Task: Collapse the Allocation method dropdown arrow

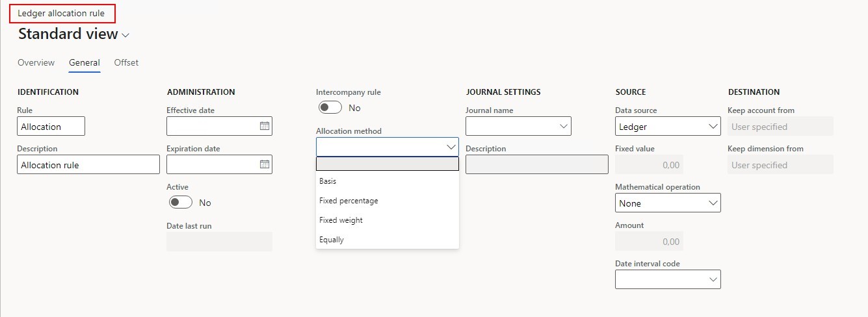Action: [451, 147]
